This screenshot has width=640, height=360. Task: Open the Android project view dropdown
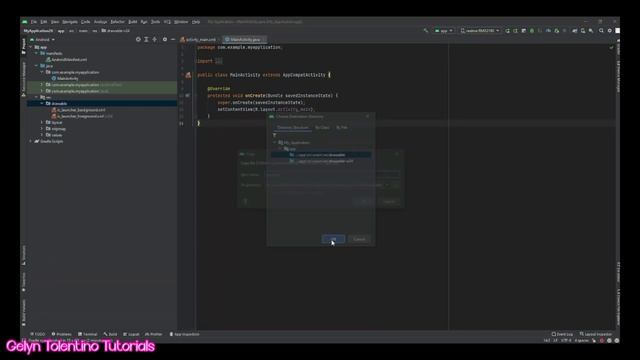pos(42,40)
